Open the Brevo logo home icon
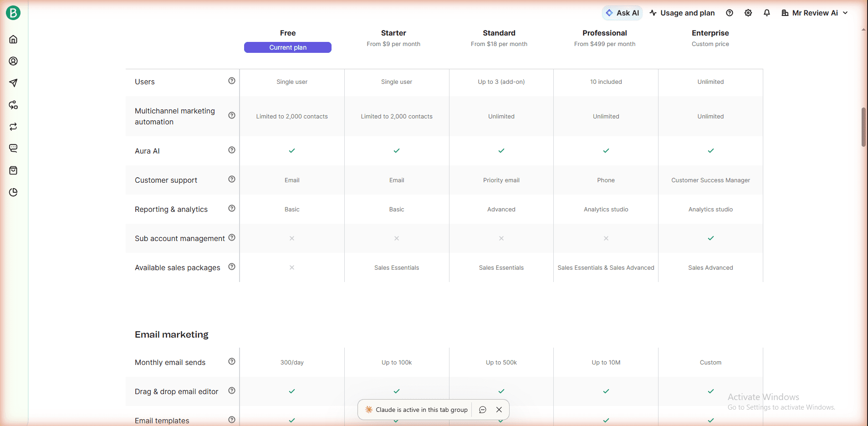Viewport: 868px width, 426px height. [13, 13]
